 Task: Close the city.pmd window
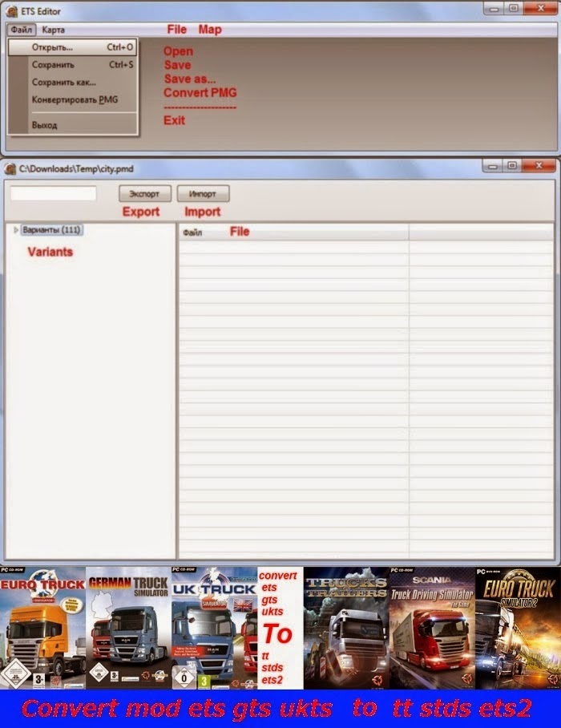[539, 166]
